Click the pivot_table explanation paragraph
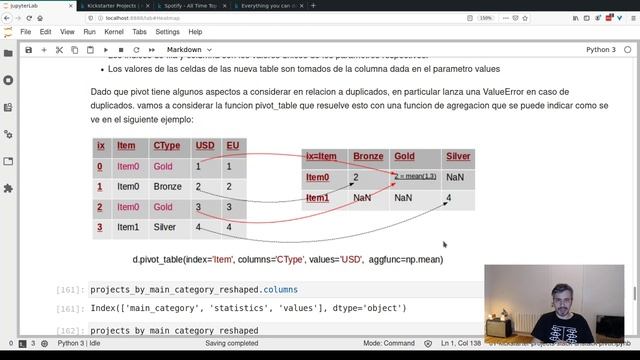This screenshot has height=360, width=640. coord(349,106)
